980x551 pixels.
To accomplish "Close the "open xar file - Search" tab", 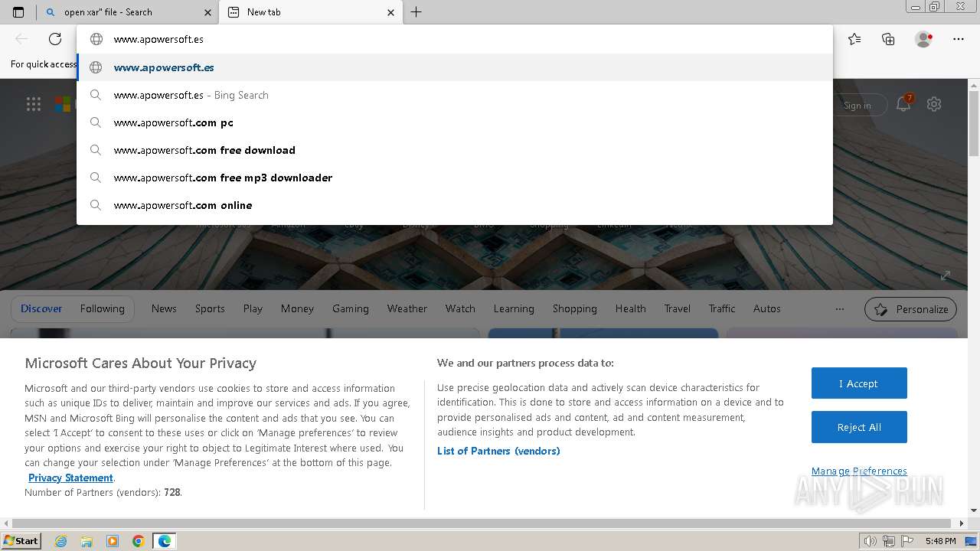I will [x=207, y=12].
